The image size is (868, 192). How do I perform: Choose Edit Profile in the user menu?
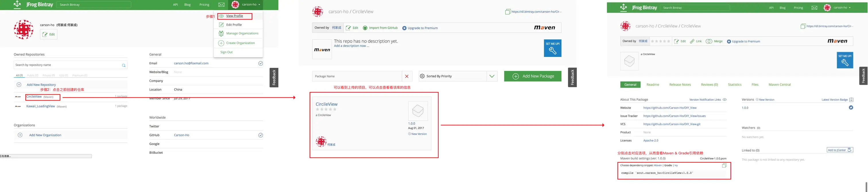[234, 25]
